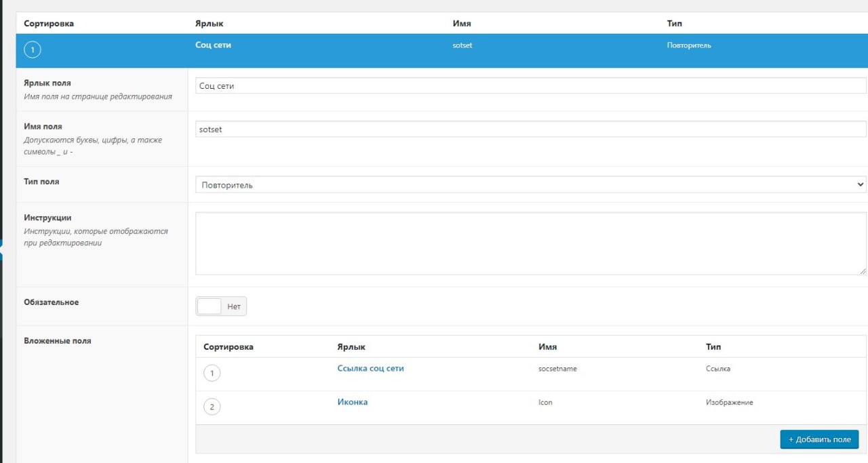
Task: Click the socsetname name cell
Action: (557, 369)
